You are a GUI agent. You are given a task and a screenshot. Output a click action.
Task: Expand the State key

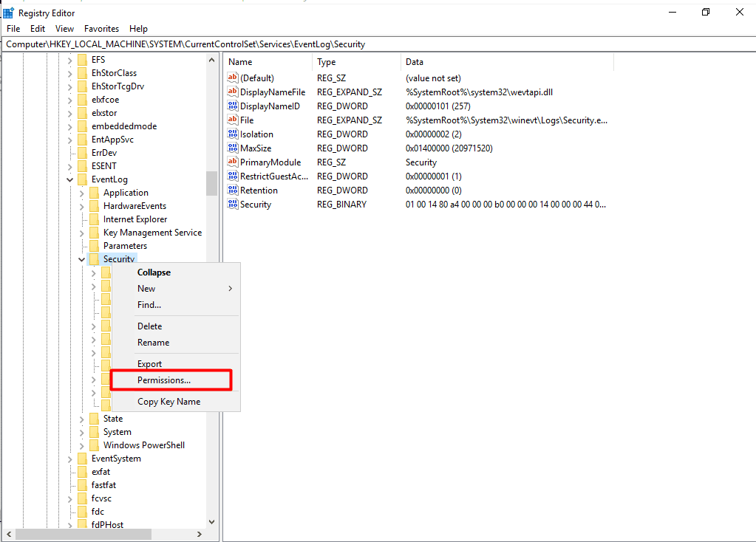click(x=81, y=419)
